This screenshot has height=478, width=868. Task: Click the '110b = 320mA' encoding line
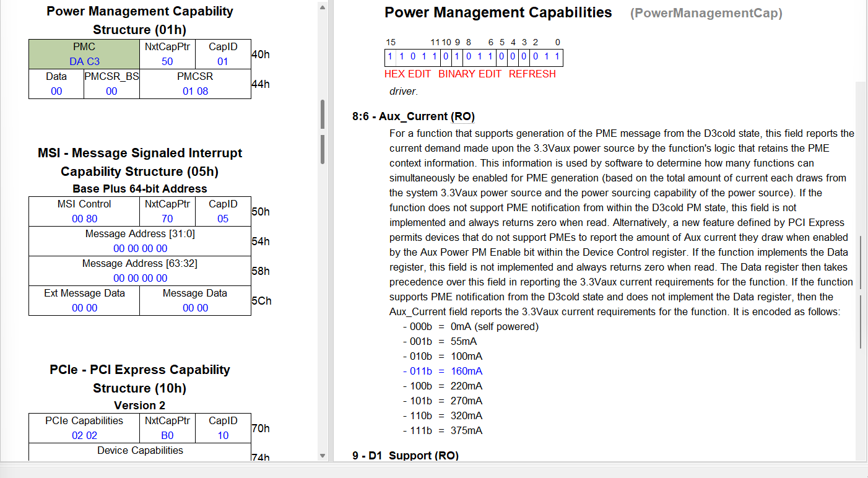pyautogui.click(x=443, y=415)
